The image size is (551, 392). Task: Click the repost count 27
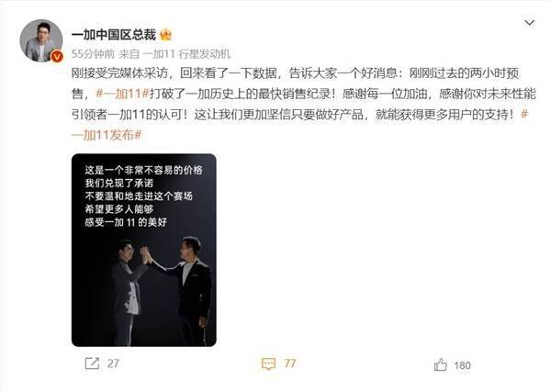pos(113,364)
